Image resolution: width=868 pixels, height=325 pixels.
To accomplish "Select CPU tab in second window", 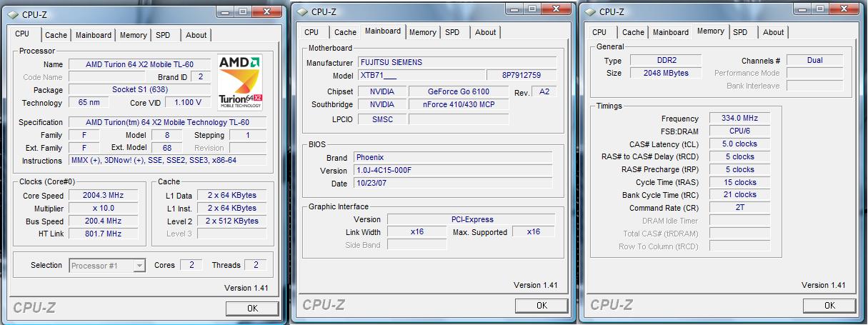I will [x=311, y=32].
